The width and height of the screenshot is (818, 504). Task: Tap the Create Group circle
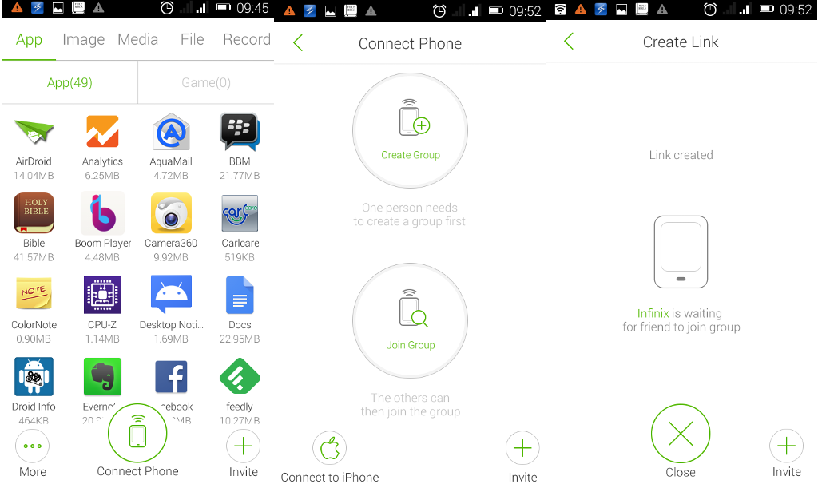coord(410,130)
